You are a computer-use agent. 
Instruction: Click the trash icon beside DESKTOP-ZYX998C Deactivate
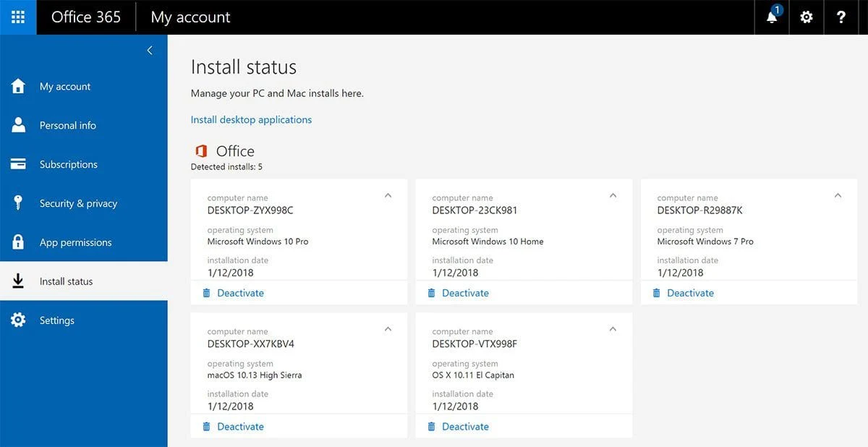coord(206,292)
